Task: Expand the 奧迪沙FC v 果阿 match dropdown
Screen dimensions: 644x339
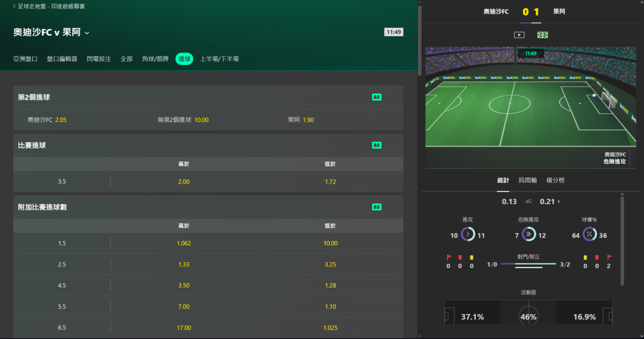Action: point(87,33)
